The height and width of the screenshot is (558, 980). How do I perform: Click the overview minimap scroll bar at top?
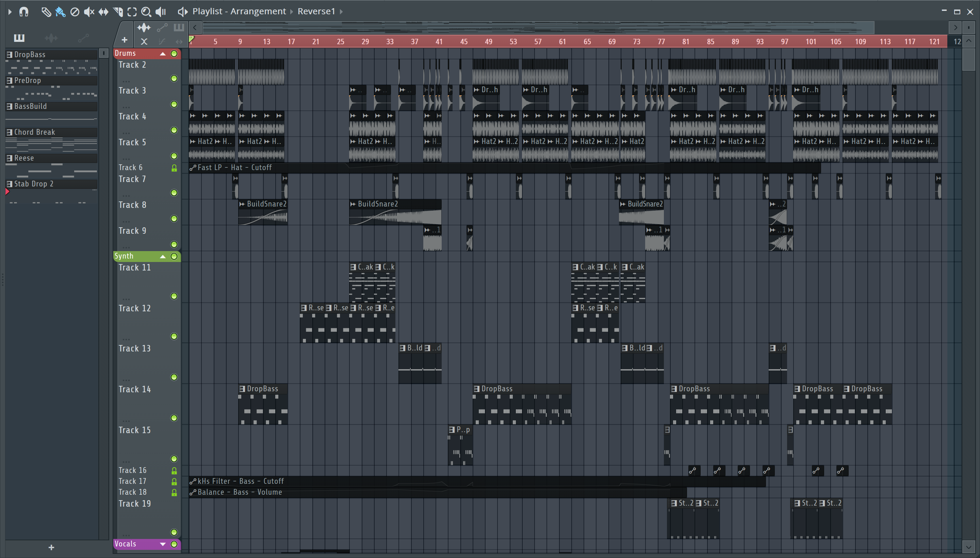click(538, 28)
